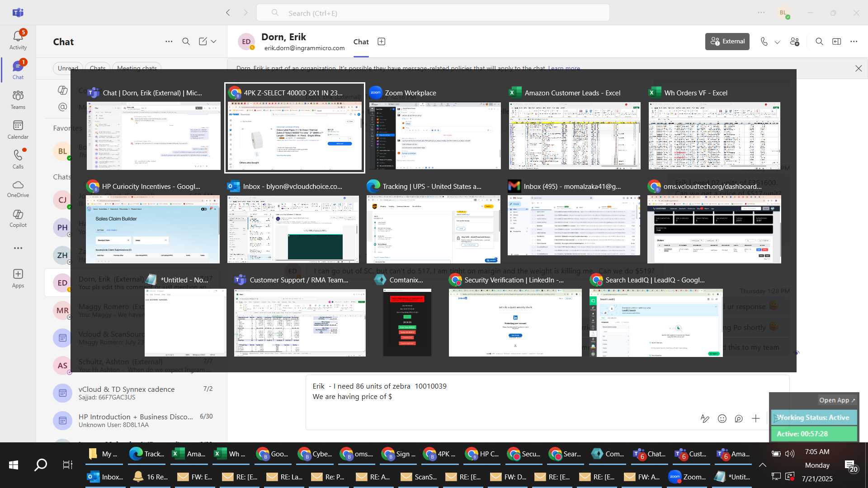868x488 pixels.
Task: Open the HP Introduction + Business Disco chat
Action: (136, 420)
